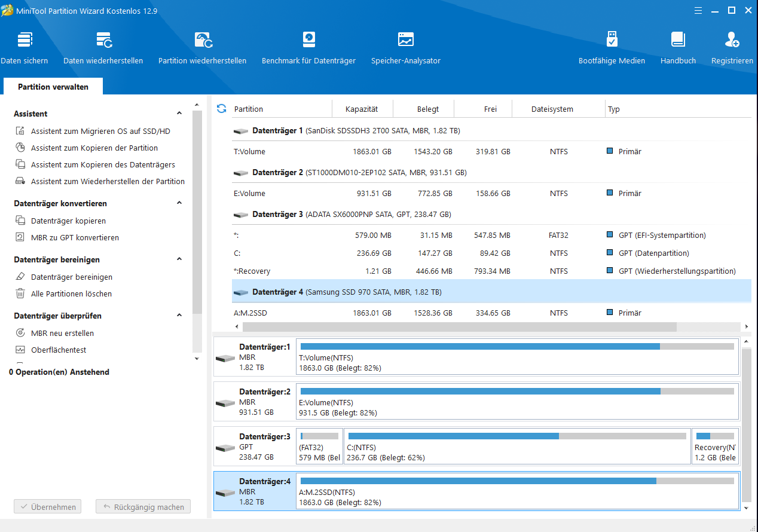Select the Datenträger 4 Samsung SSD header row
758x532 pixels.
click(491, 292)
